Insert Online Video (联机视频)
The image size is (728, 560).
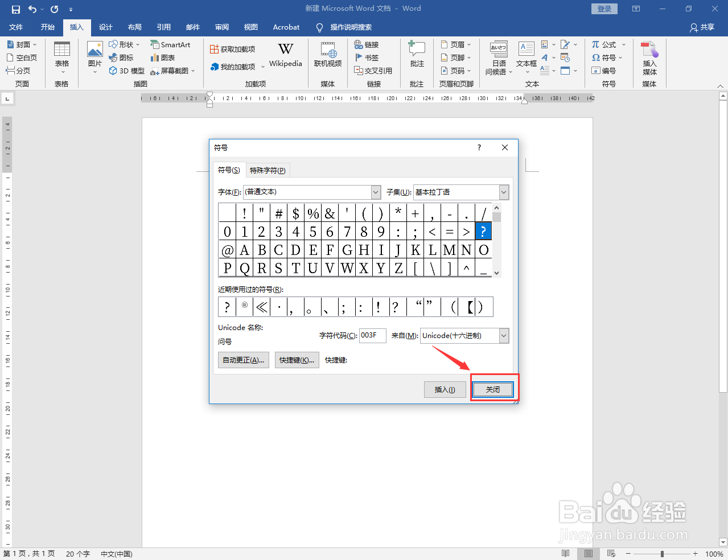point(328,55)
